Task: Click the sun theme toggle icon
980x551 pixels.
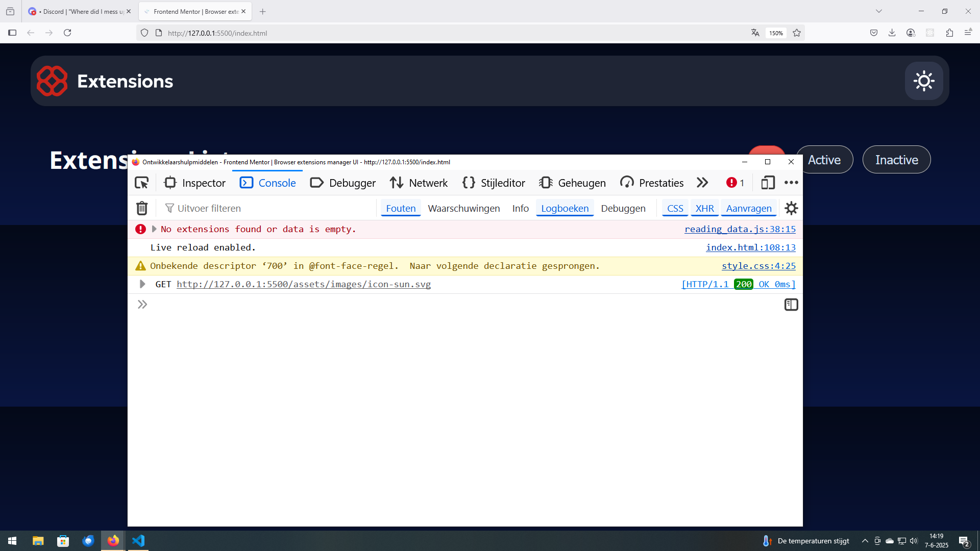Action: [x=924, y=81]
